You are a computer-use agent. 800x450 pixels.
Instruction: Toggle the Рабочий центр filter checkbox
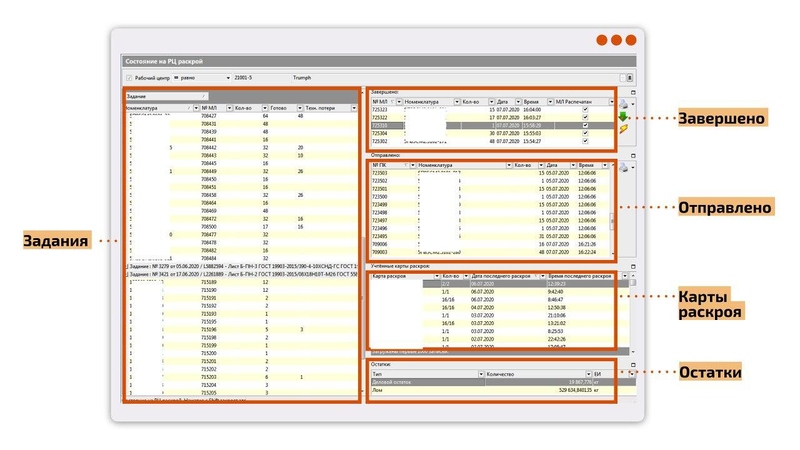128,77
